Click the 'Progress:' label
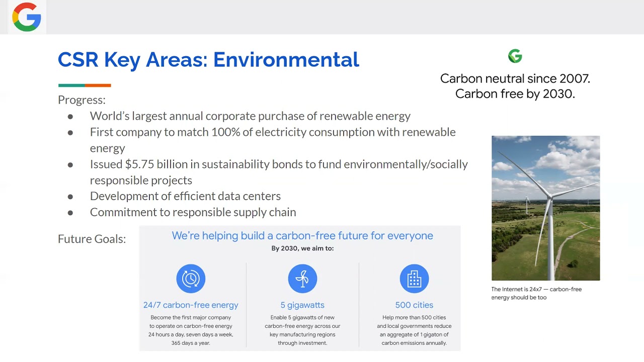The height and width of the screenshot is (362, 644). tap(82, 100)
